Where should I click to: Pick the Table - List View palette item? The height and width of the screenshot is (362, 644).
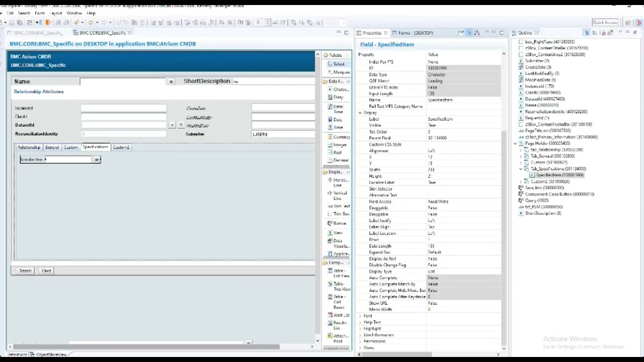(x=338, y=274)
